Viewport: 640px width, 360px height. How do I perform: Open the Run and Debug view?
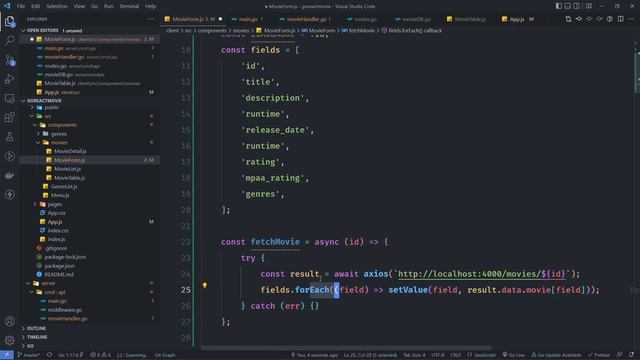(x=10, y=79)
